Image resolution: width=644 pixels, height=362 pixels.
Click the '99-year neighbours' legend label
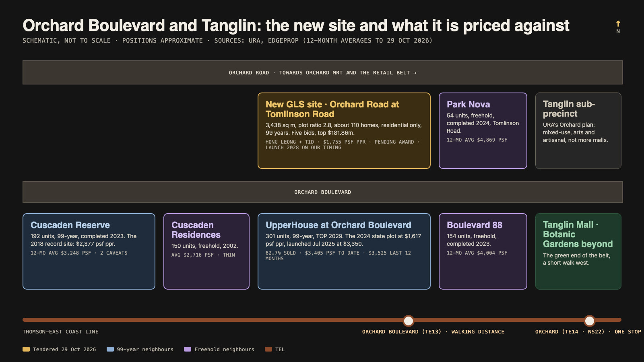coord(145,349)
